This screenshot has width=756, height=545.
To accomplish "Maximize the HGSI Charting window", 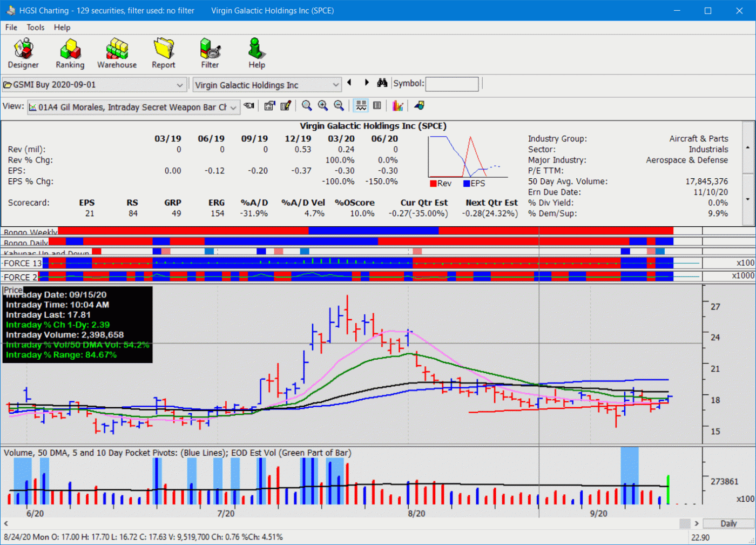I will [708, 10].
